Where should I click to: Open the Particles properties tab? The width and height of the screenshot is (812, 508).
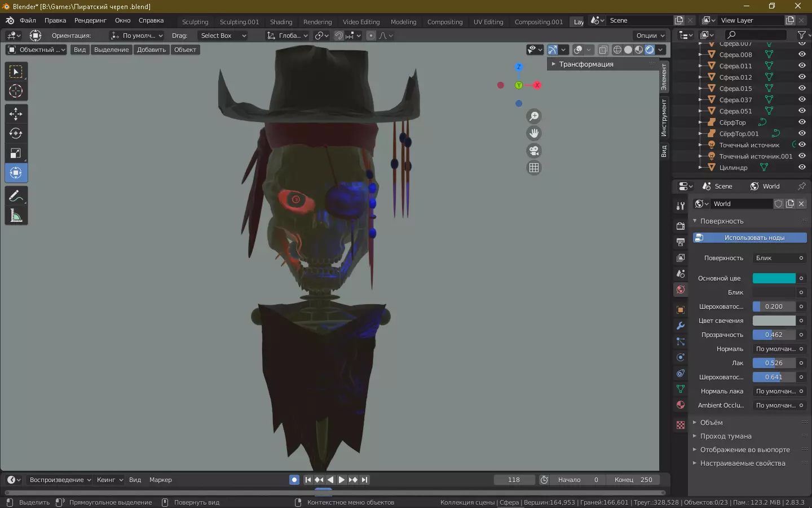pyautogui.click(x=681, y=341)
